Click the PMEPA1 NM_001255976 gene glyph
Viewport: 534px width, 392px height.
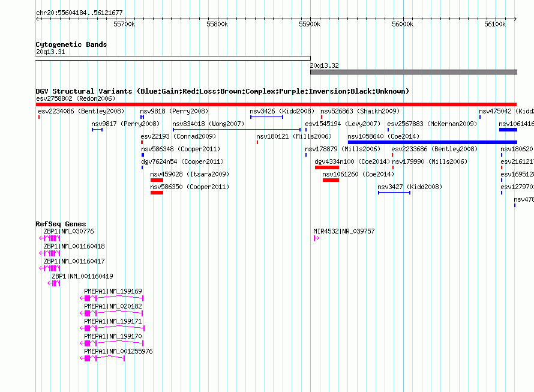point(103,358)
